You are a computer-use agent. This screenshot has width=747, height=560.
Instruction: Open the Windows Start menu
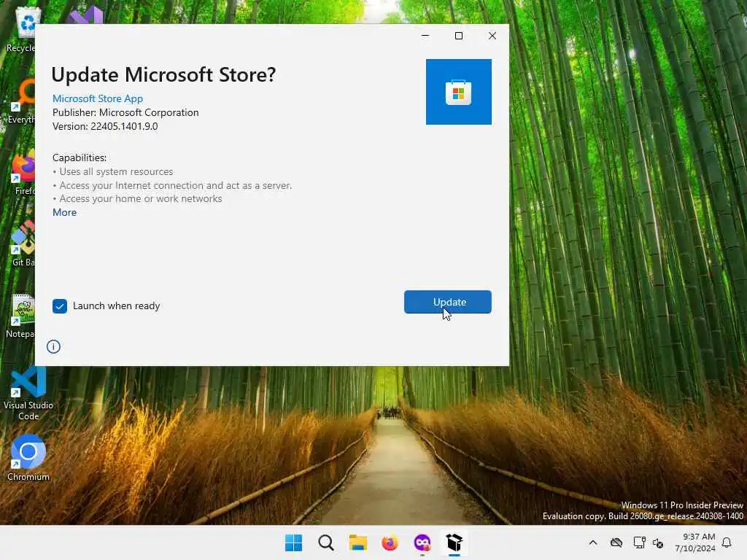coord(293,542)
